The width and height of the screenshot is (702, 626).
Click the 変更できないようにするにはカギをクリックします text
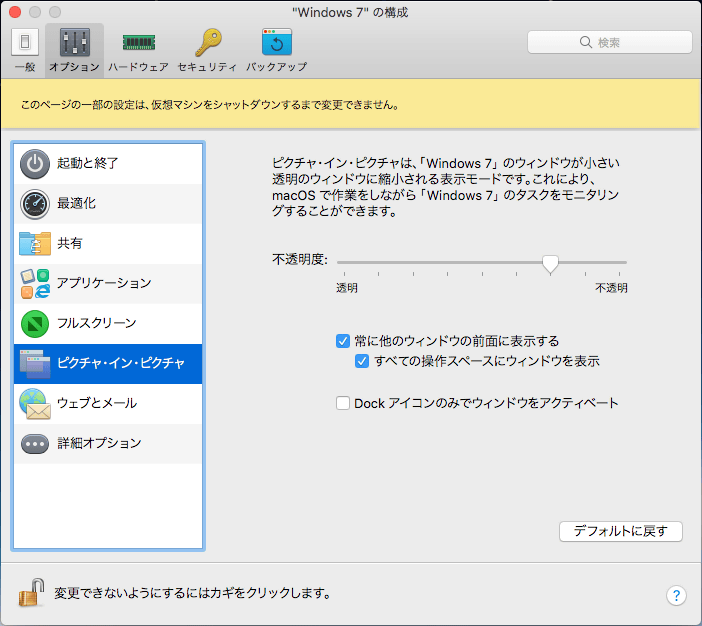pos(193,593)
